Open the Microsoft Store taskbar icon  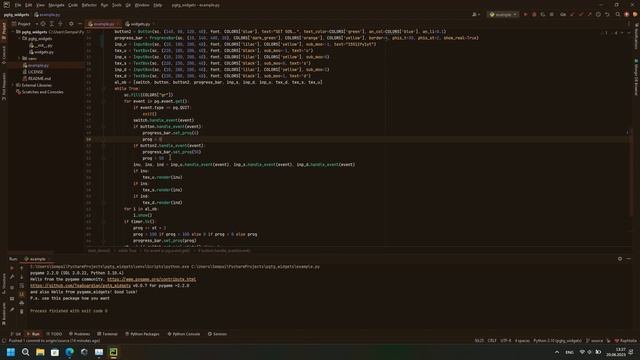55,352
